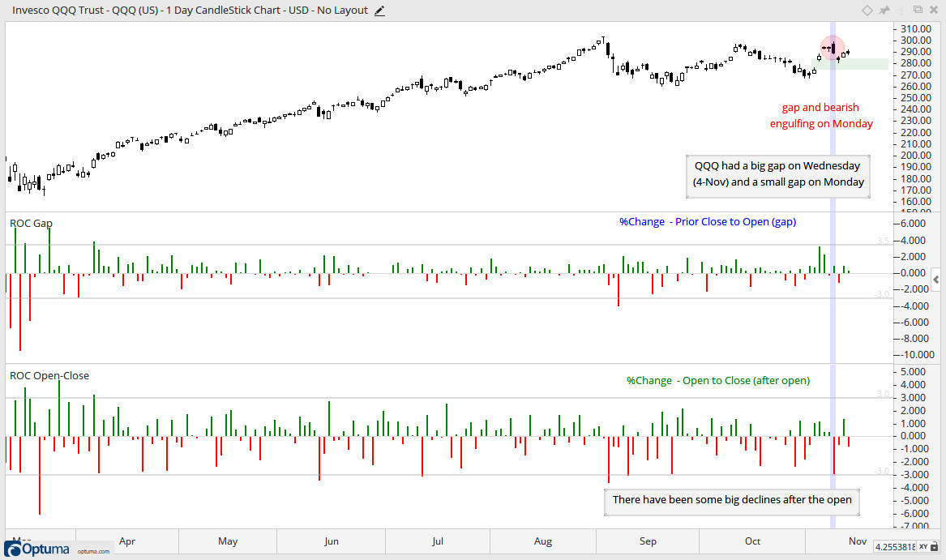Viewport: 946px width, 560px height.
Task: Click the diamond icon in the chart header
Action: pos(867,11)
